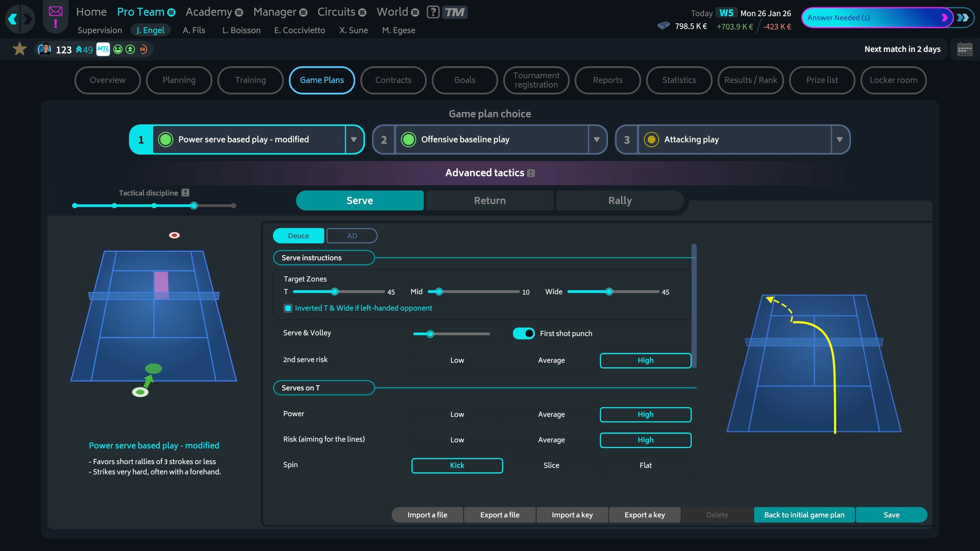The width and height of the screenshot is (980, 551).
Task: Click the money bills balance icon
Action: [x=663, y=26]
